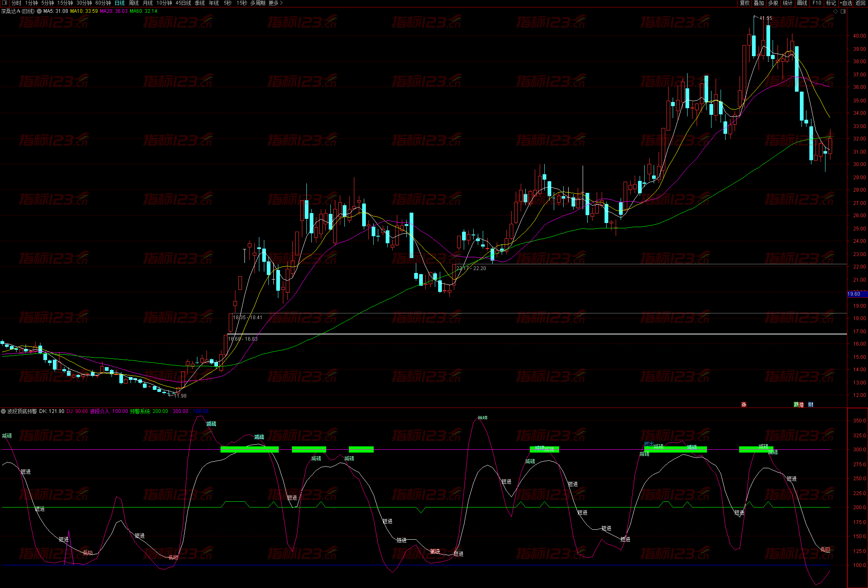Click the green 跌港 marker icon
The width and height of the screenshot is (868, 588).
pos(799,405)
